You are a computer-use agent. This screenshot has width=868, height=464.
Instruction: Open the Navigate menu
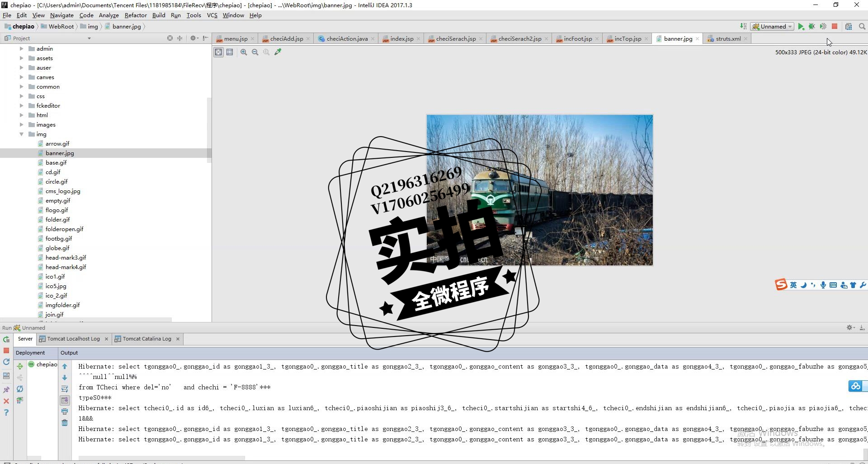[61, 15]
